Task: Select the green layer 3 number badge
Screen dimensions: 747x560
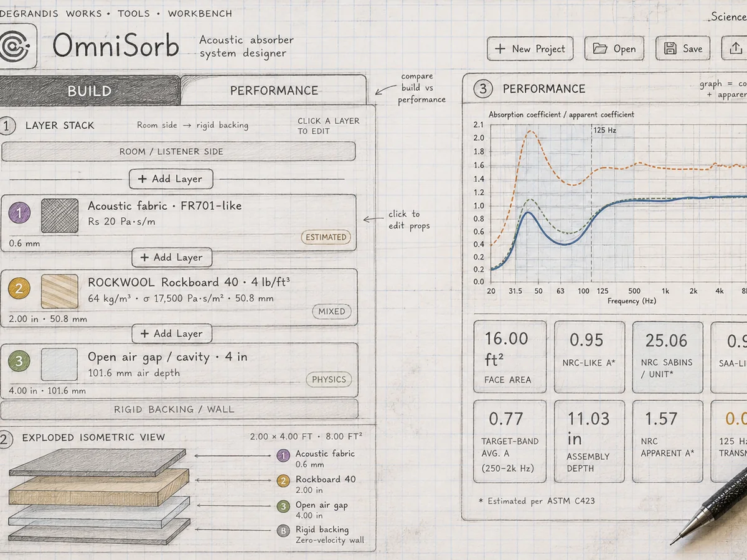Action: point(19,362)
